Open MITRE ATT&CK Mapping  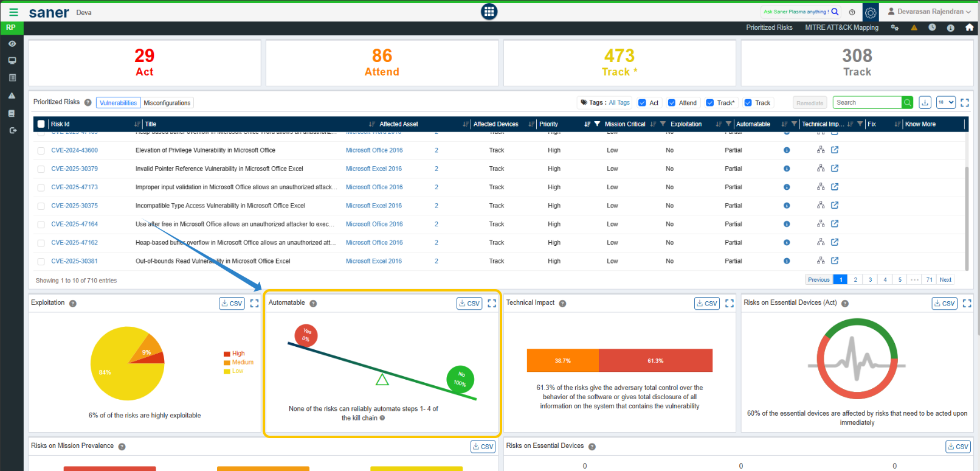click(841, 27)
